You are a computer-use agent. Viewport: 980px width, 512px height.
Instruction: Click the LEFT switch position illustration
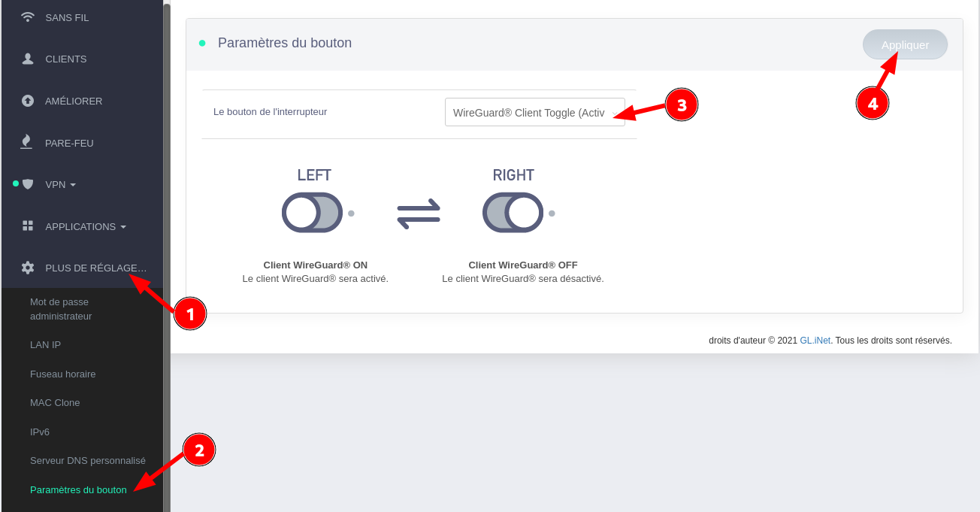(312, 213)
